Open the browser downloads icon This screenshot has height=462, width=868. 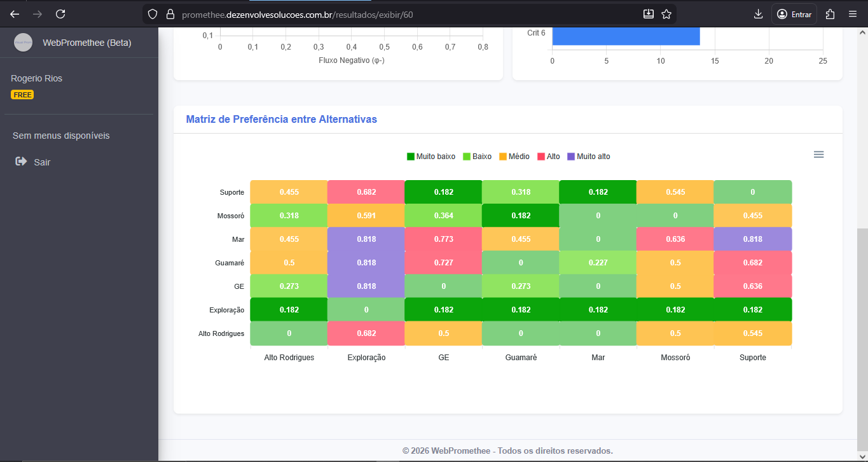(x=758, y=14)
